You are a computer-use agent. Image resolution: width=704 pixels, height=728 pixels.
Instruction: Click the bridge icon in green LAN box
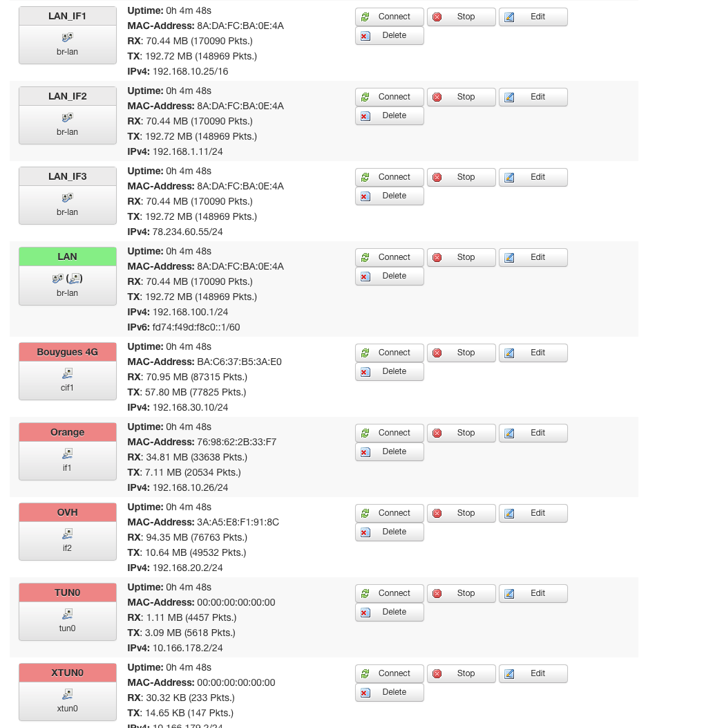57,279
